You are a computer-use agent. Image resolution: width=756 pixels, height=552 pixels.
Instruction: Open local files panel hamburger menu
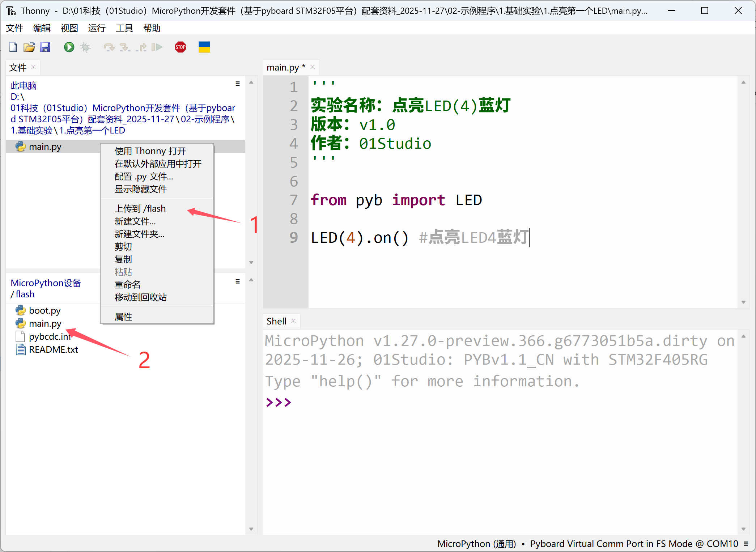(238, 84)
